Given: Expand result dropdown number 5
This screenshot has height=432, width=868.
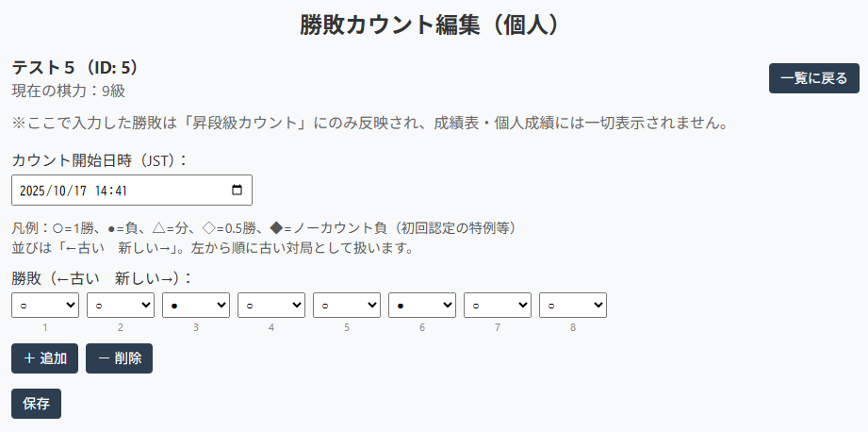Looking at the screenshot, I should (x=347, y=306).
